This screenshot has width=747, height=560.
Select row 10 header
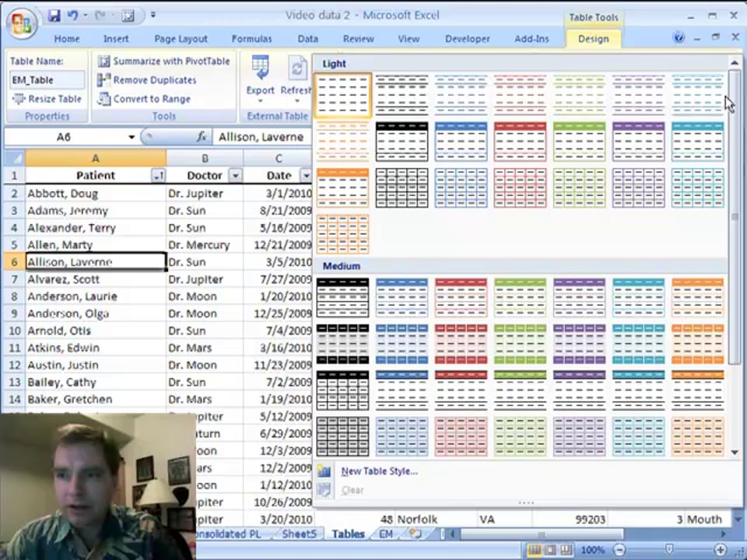tap(14, 331)
